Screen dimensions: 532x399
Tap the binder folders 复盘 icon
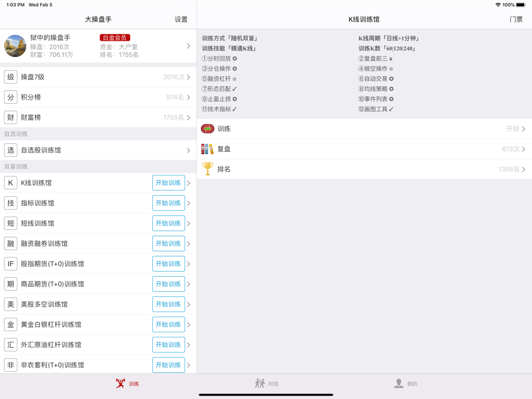point(207,149)
